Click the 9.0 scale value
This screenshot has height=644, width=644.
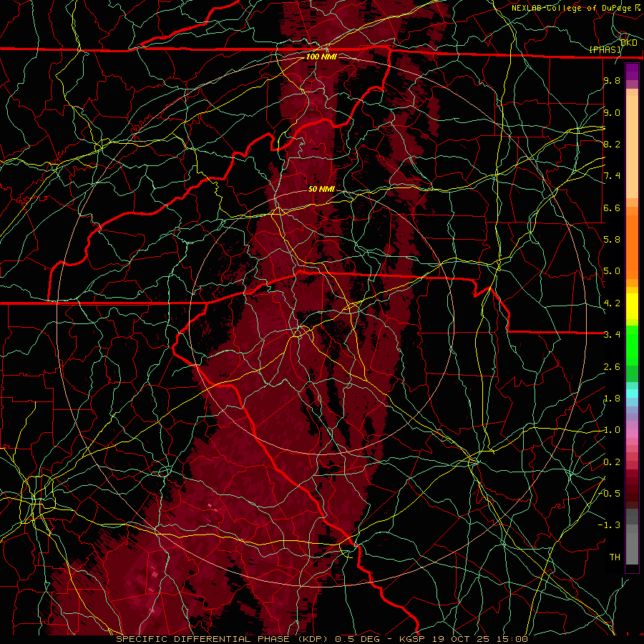click(x=612, y=112)
